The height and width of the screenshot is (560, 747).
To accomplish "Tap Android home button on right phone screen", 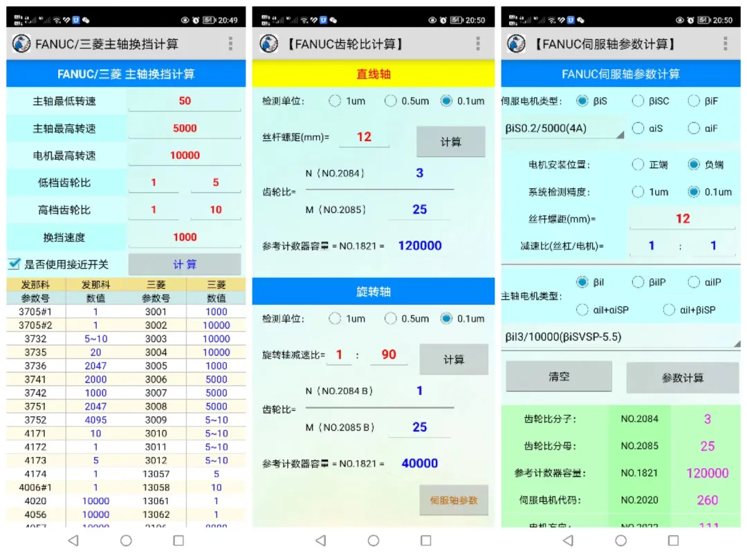I will pos(620,540).
